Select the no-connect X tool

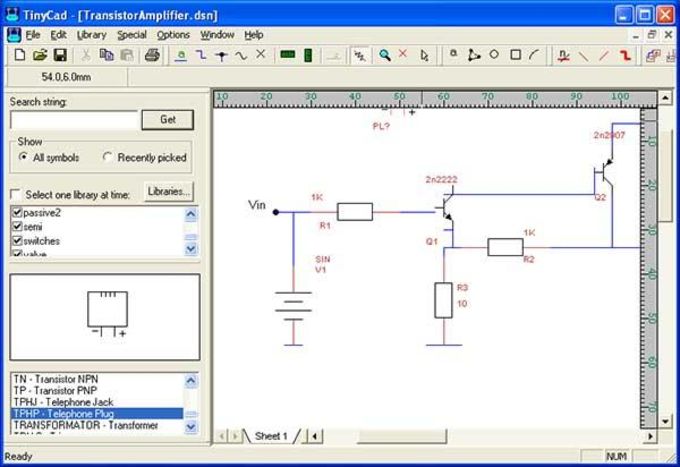261,54
